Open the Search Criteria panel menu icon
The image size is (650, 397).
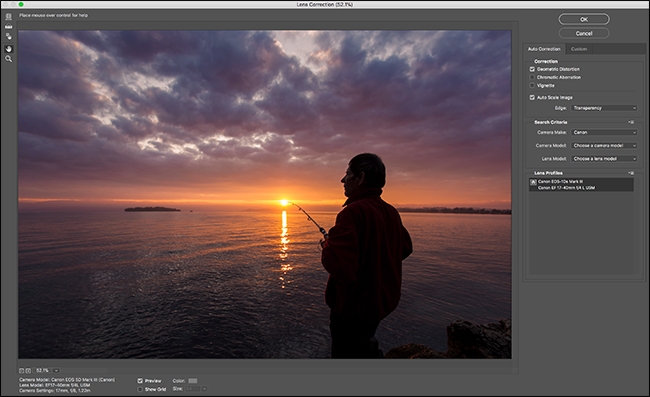coord(631,122)
